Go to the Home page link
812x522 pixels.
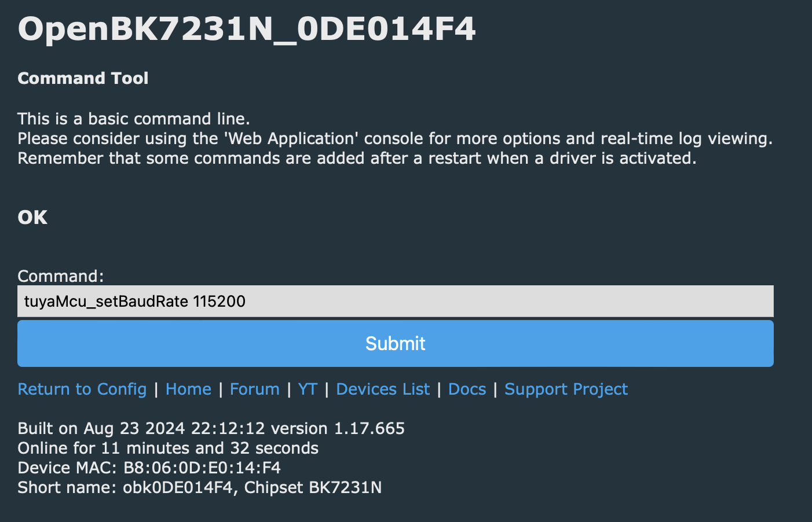click(x=188, y=389)
